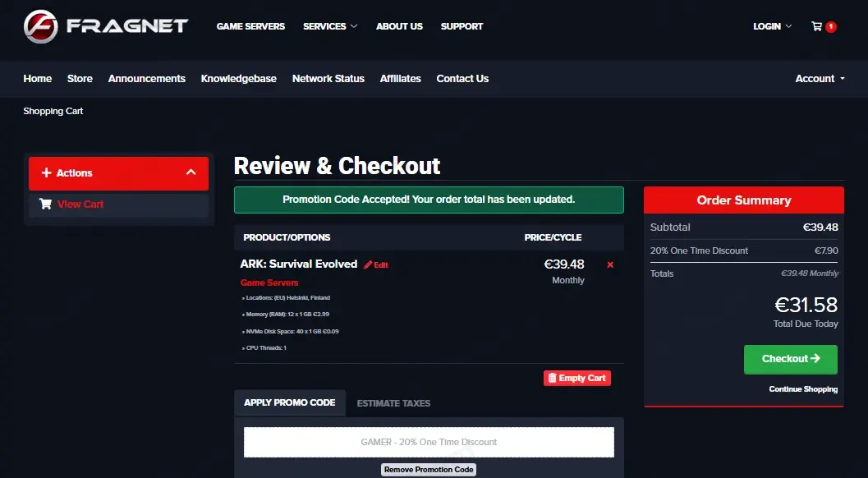Click Continue Shopping link
The height and width of the screenshot is (478, 868).
803,389
